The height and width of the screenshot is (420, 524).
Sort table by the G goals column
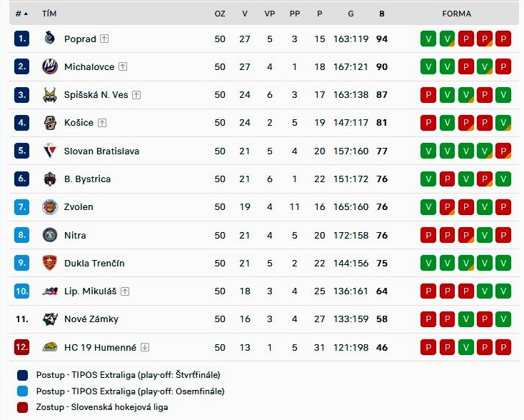click(351, 14)
